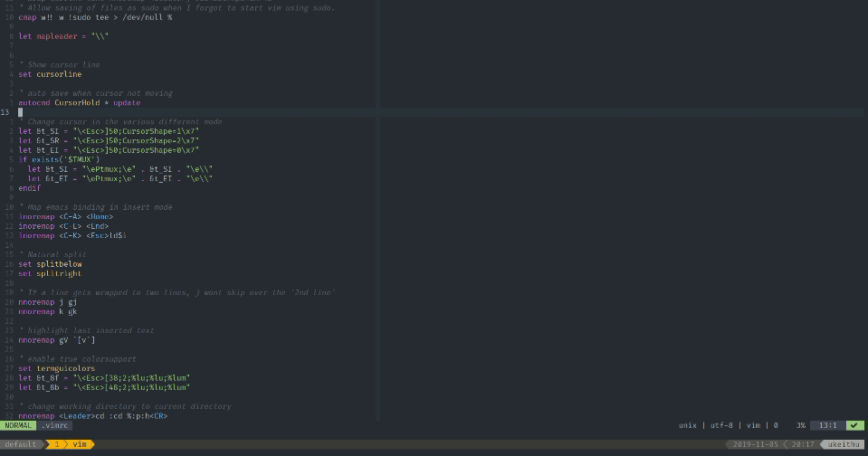Click the 'ukeithu' hostname label

(844, 444)
